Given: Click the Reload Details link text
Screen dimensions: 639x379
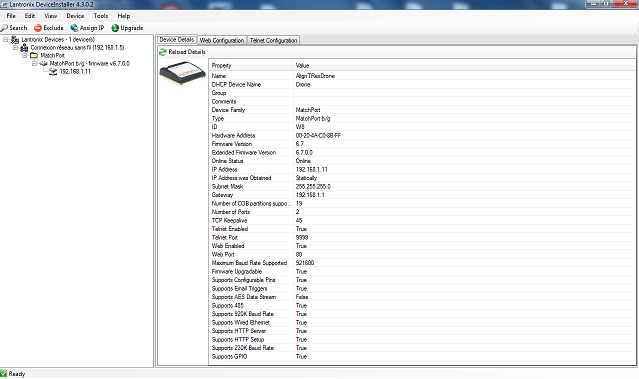Looking at the screenshot, I should pyautogui.click(x=187, y=52).
